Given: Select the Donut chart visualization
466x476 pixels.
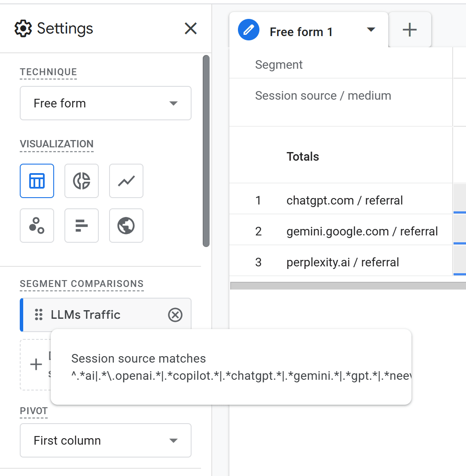Looking at the screenshot, I should (x=82, y=181).
